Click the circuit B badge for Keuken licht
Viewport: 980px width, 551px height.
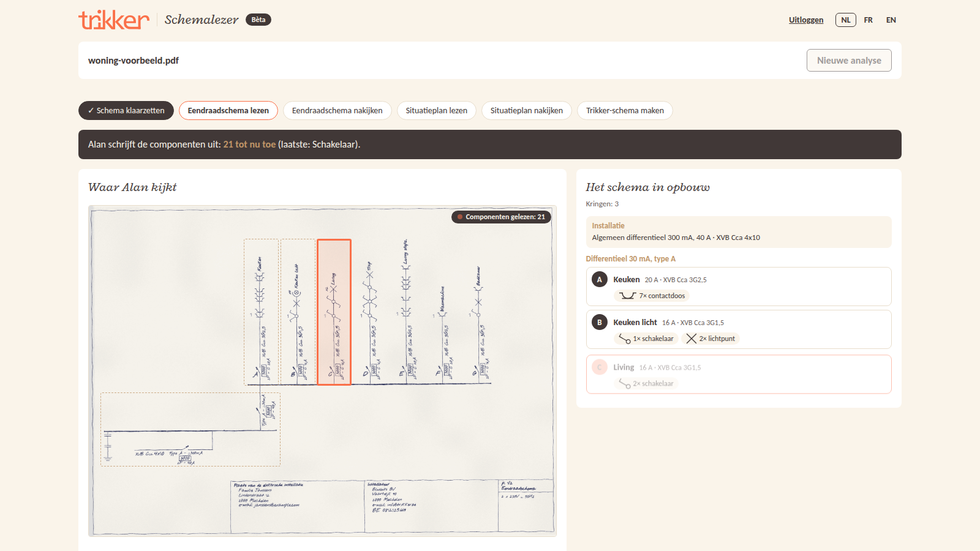tap(600, 322)
